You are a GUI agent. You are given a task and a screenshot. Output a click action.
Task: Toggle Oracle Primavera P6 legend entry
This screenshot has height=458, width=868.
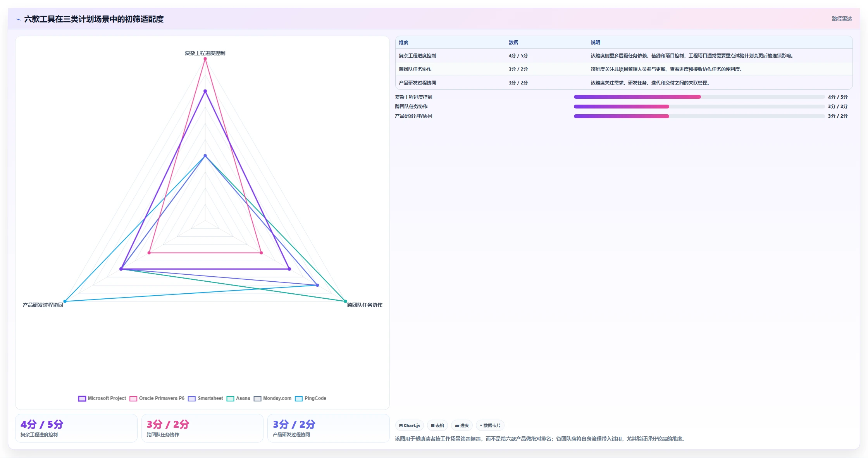157,398
